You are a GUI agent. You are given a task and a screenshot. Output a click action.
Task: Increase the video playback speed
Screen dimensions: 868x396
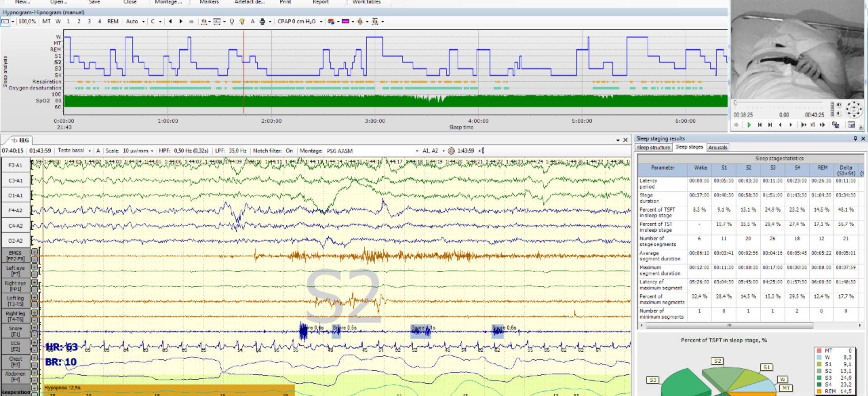click(x=822, y=125)
